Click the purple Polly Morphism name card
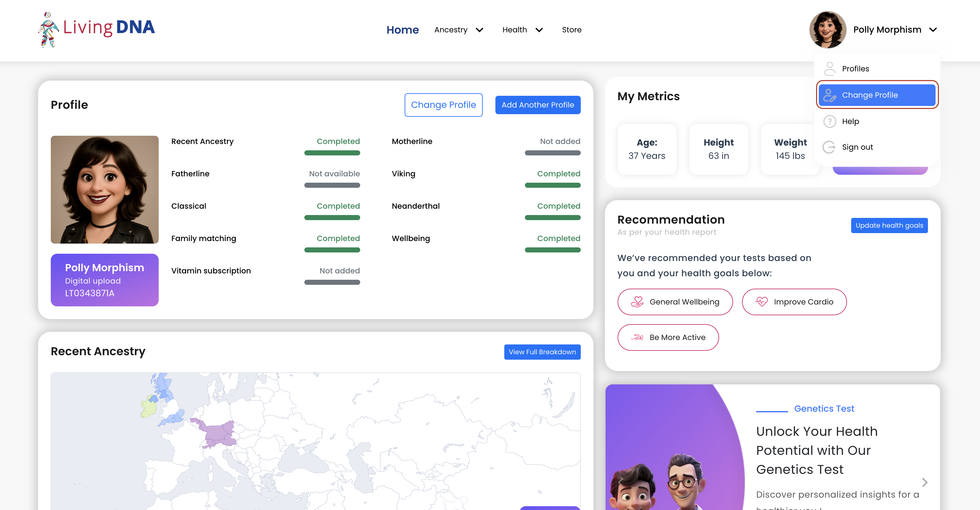980x510 pixels. click(x=105, y=280)
